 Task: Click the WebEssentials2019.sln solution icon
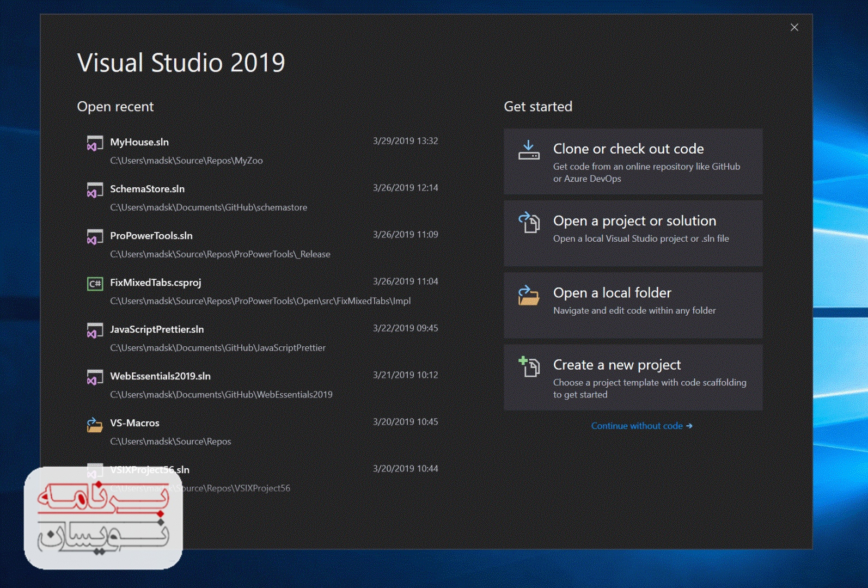click(95, 377)
